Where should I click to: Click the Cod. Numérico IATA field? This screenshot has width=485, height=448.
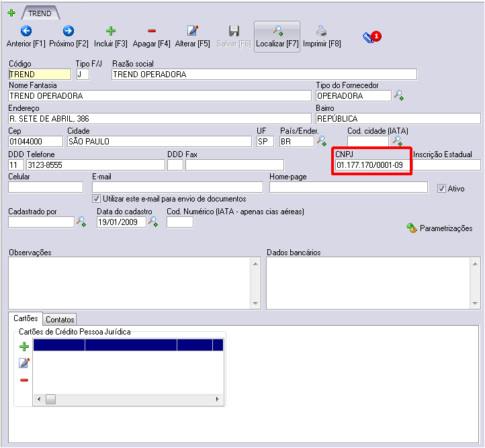[x=180, y=222]
